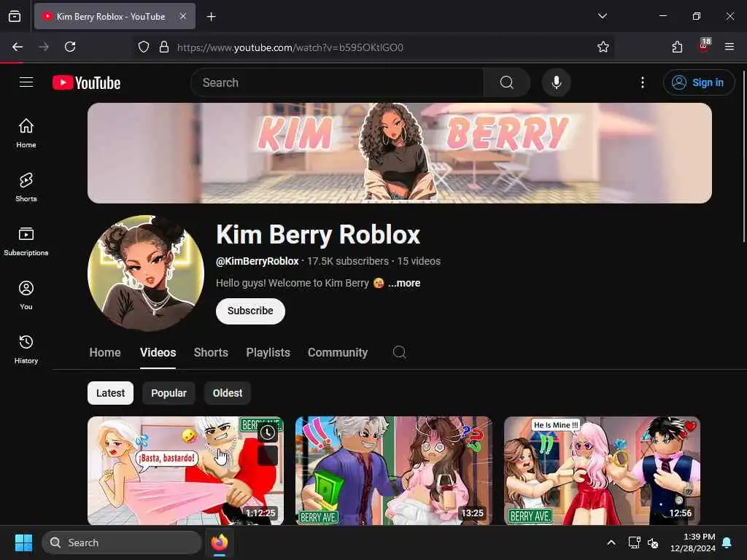The height and width of the screenshot is (560, 747).
Task: Click the Sign in button
Action: click(698, 82)
